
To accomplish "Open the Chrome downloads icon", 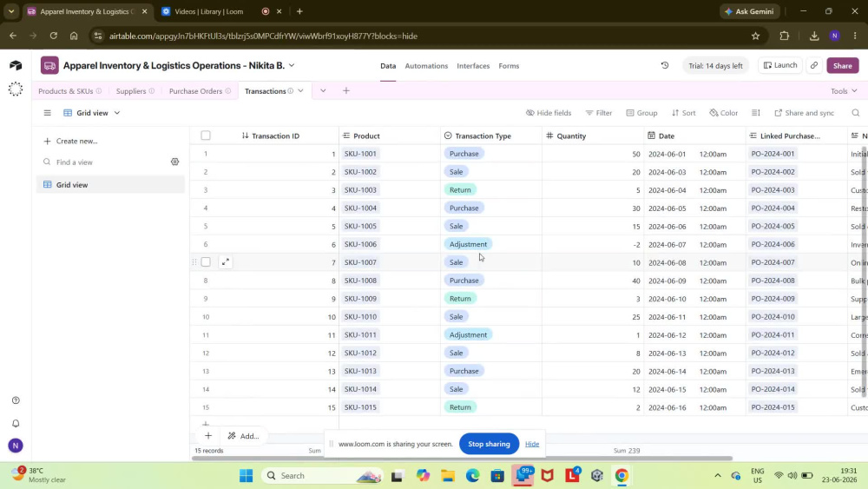I will coord(814,36).
